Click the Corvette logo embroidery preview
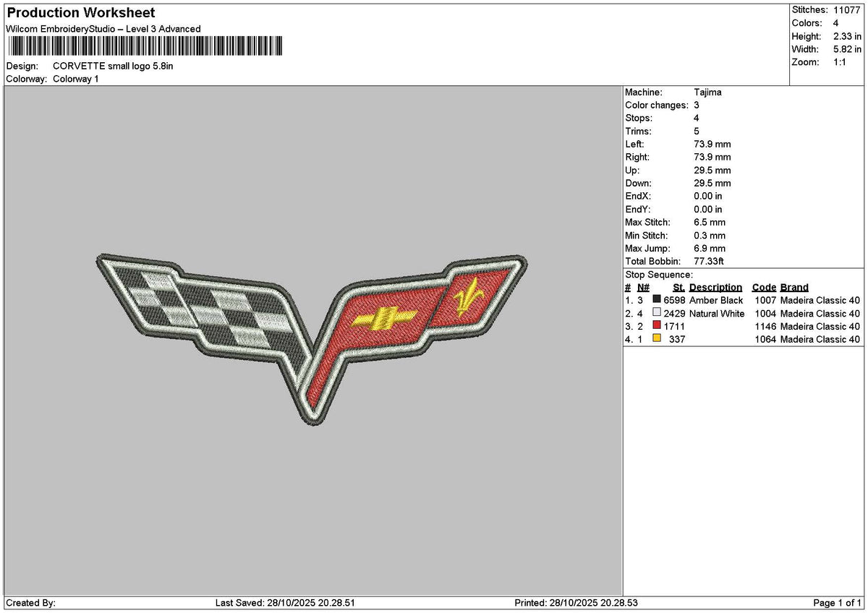The width and height of the screenshot is (868, 613). [312, 337]
